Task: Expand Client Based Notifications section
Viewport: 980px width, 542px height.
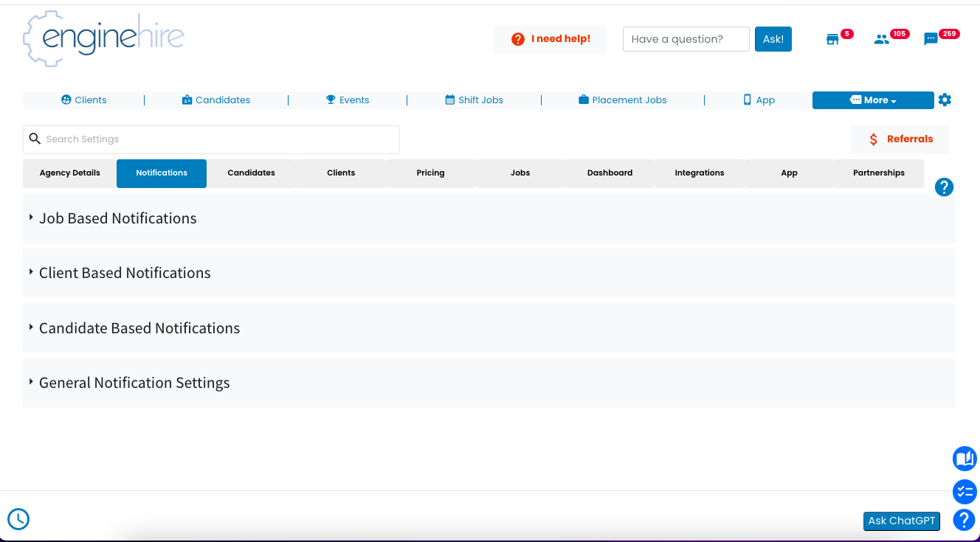Action: coord(125,273)
